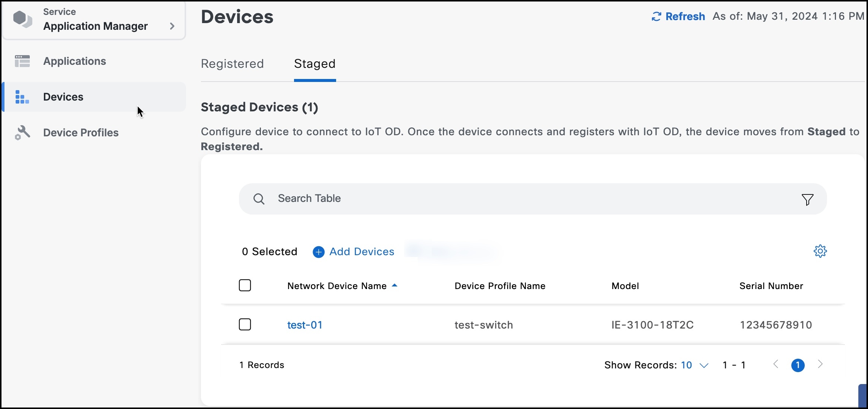Toggle the select-all header checkbox
The image size is (868, 409).
[245, 285]
